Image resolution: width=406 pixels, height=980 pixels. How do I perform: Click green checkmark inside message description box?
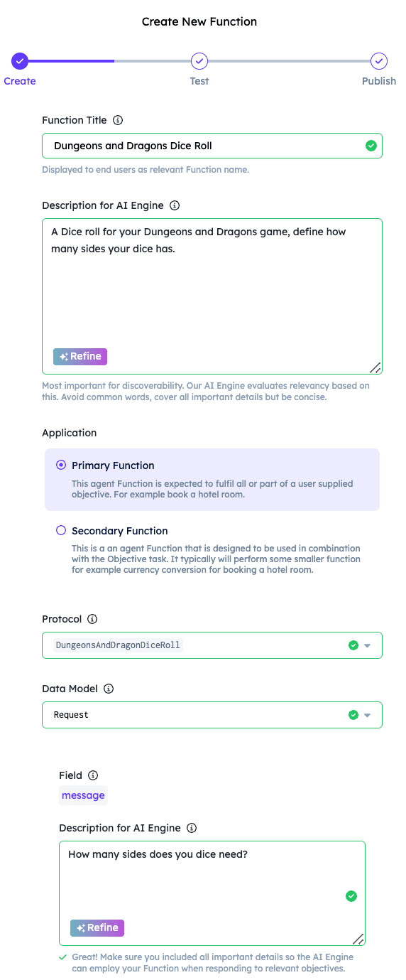(351, 896)
